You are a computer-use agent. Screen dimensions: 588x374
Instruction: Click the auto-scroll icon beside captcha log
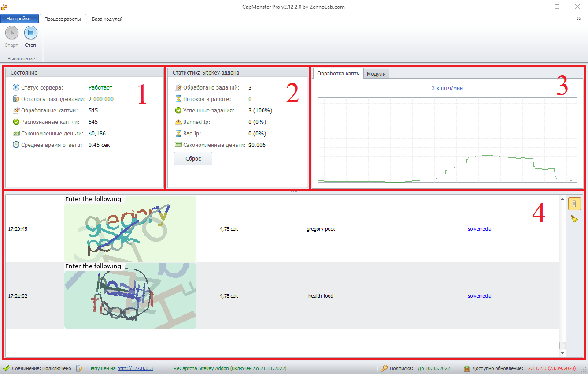click(573, 204)
